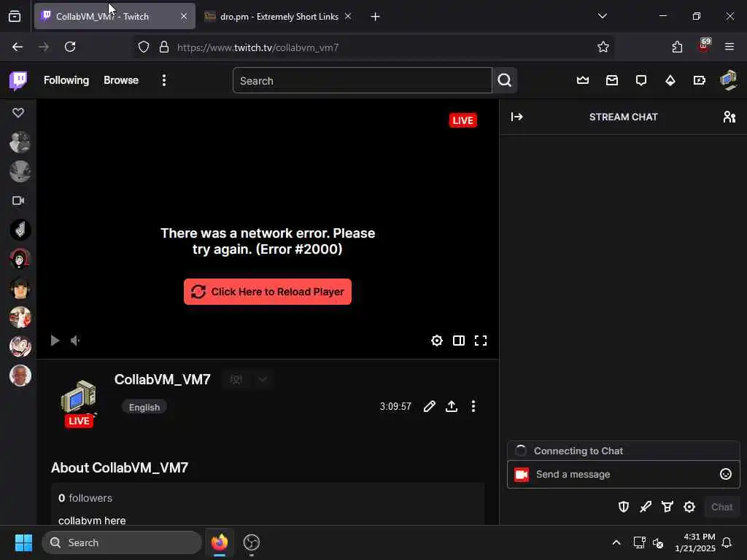
Task: Open Firefox extensions puzzle icon
Action: tap(677, 47)
